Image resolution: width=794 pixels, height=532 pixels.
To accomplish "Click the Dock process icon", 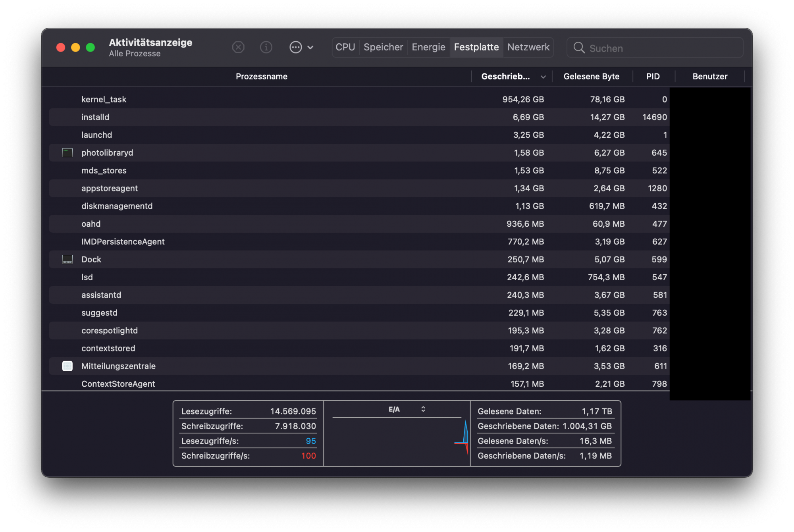I will point(67,259).
